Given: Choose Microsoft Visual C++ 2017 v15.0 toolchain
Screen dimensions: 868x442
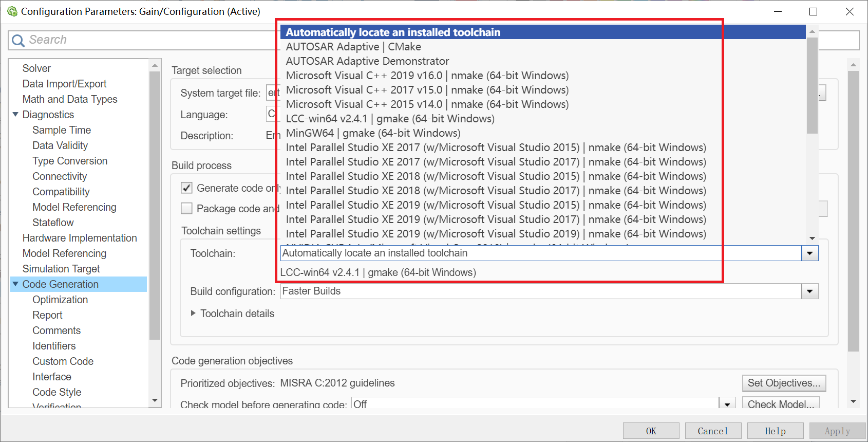Looking at the screenshot, I should tap(543, 90).
